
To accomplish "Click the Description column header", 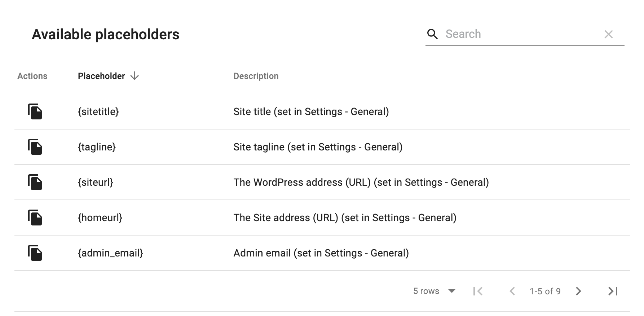I will pyautogui.click(x=256, y=76).
